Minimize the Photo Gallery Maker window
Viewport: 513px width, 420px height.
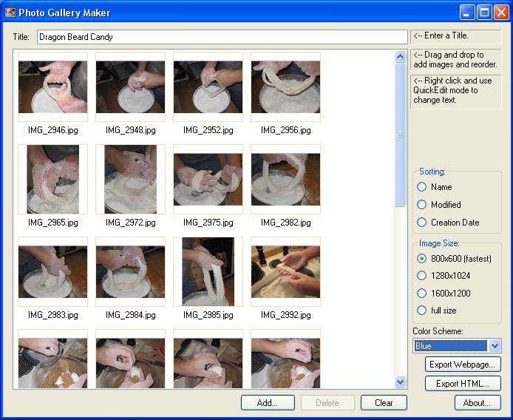tap(467, 13)
